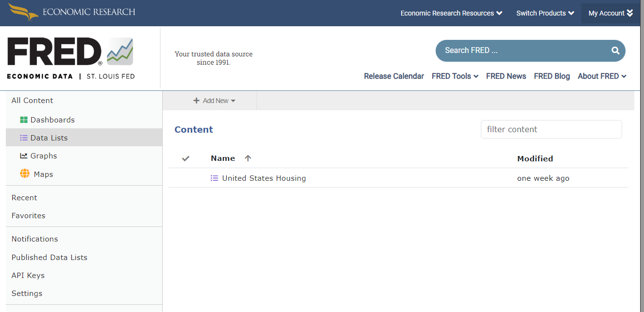Screen dimensions: 644x312
Task: Click the Data Lists sidebar icon
Action: [x=24, y=138]
